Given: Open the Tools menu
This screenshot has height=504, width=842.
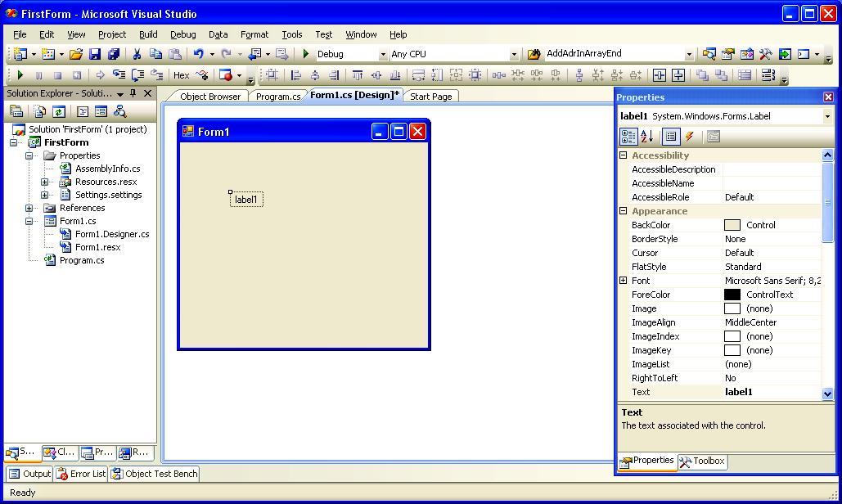Looking at the screenshot, I should click(292, 34).
